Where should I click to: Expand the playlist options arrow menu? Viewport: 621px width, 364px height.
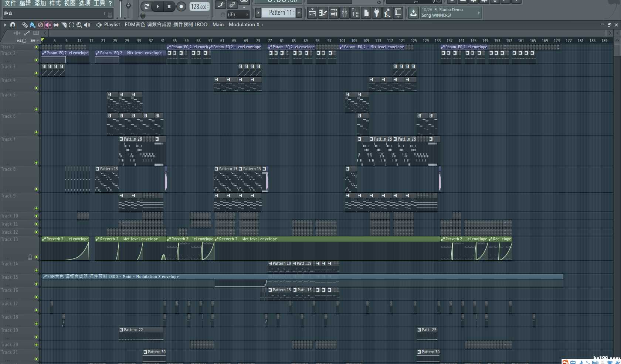pyautogui.click(x=5, y=25)
